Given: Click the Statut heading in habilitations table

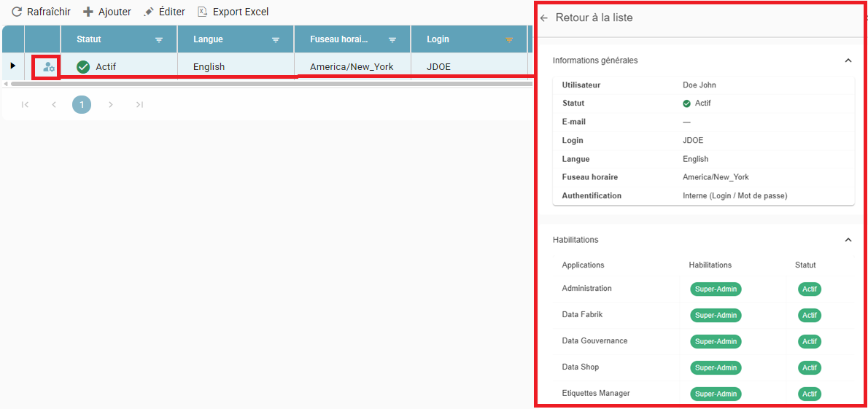Looking at the screenshot, I should tap(805, 265).
